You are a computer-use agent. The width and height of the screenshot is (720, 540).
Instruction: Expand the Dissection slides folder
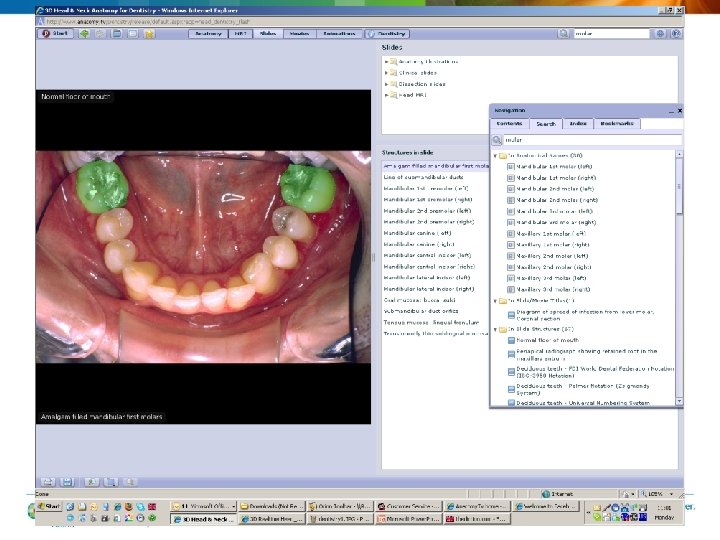pos(386,84)
